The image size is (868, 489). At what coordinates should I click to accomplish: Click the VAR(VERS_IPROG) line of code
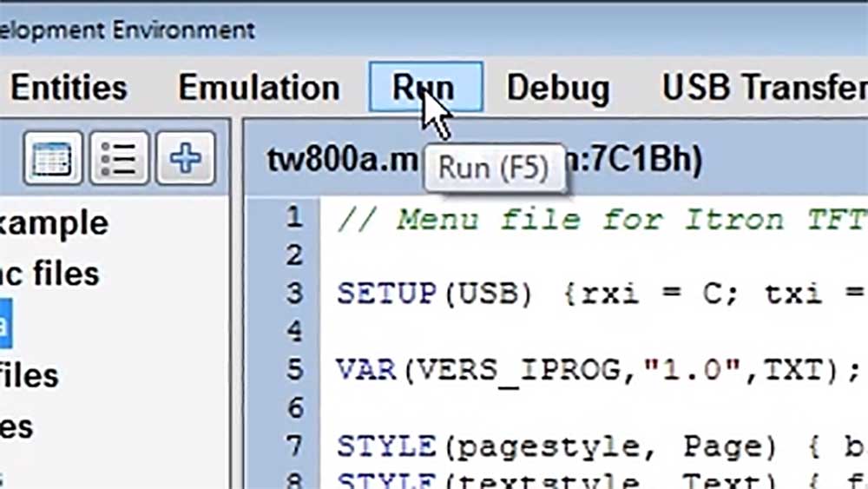point(599,369)
